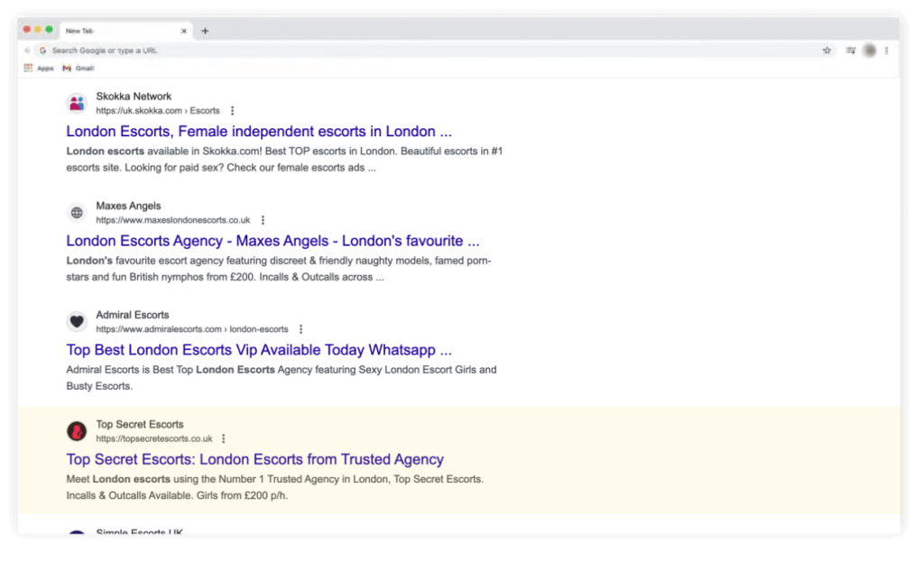924x562 pixels.
Task: Open the Apps bookmarks shortcut
Action: [x=38, y=69]
